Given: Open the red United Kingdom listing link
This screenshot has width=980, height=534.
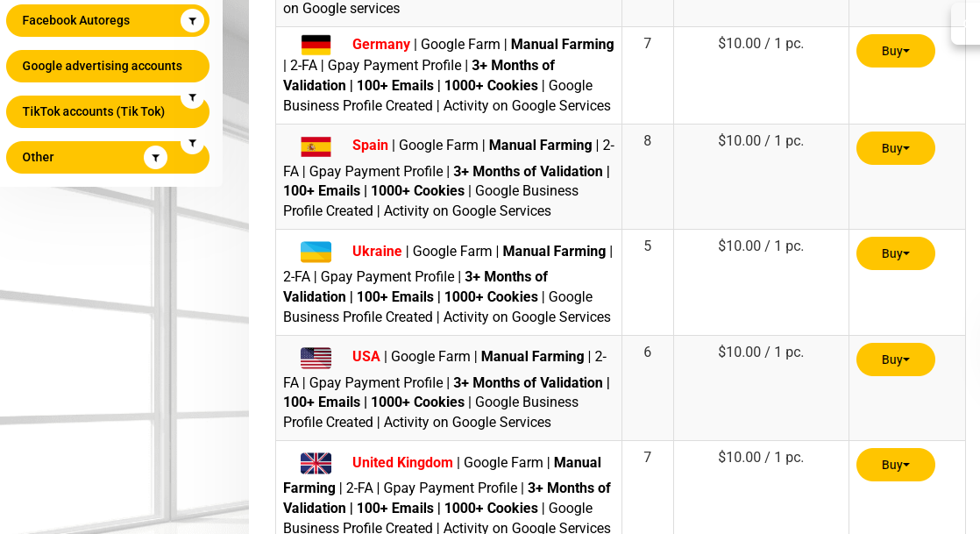Looking at the screenshot, I should 402,463.
